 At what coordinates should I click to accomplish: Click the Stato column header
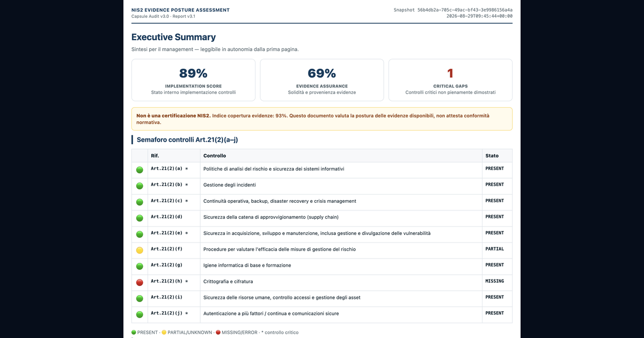point(492,156)
